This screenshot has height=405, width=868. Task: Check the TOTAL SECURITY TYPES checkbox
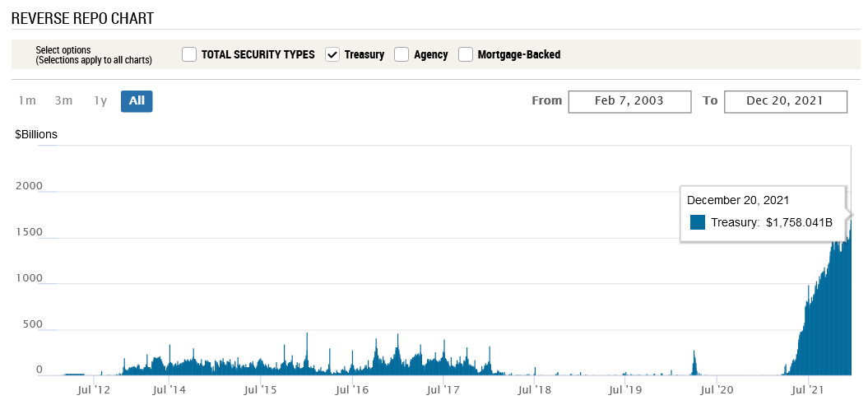pyautogui.click(x=189, y=54)
